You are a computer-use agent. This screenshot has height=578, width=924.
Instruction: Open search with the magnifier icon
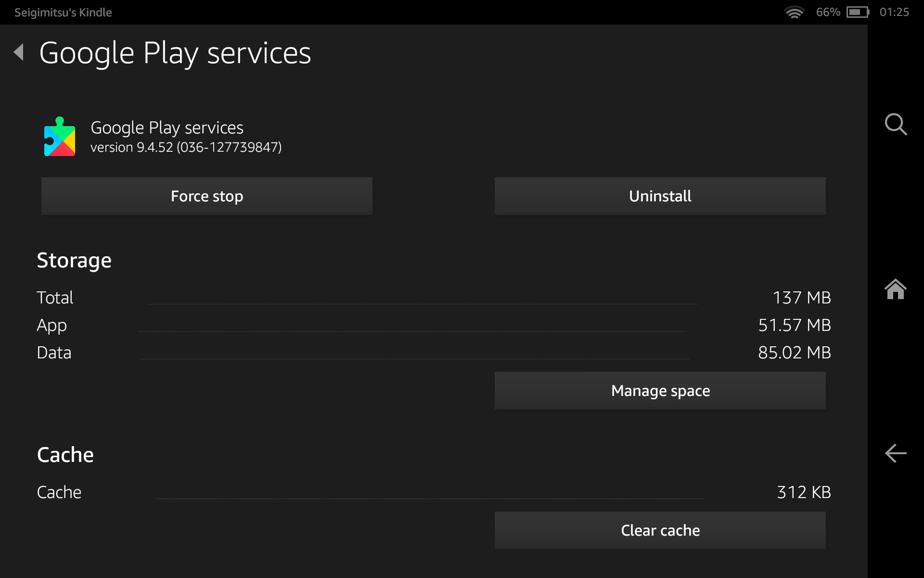tap(896, 124)
